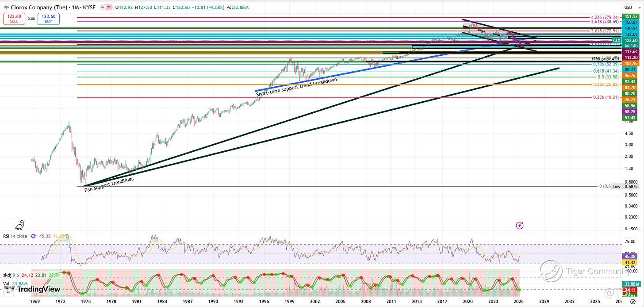Click the purple lightning event marker icon
This screenshot has height=307, width=644.
pyautogui.click(x=520, y=226)
